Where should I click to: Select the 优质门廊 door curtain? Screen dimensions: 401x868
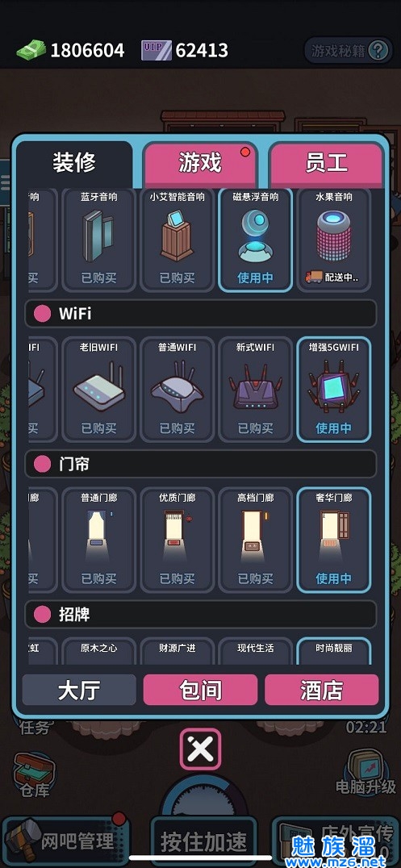pyautogui.click(x=178, y=540)
